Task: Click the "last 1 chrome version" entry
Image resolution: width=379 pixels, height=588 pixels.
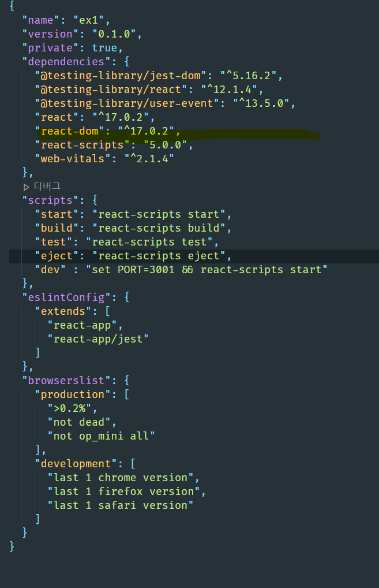Action: [121, 478]
